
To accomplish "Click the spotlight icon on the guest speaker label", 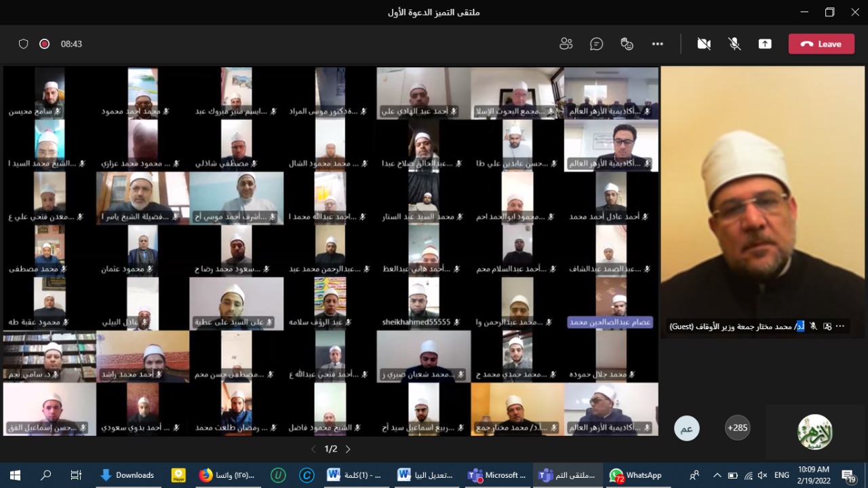I will coord(827,326).
